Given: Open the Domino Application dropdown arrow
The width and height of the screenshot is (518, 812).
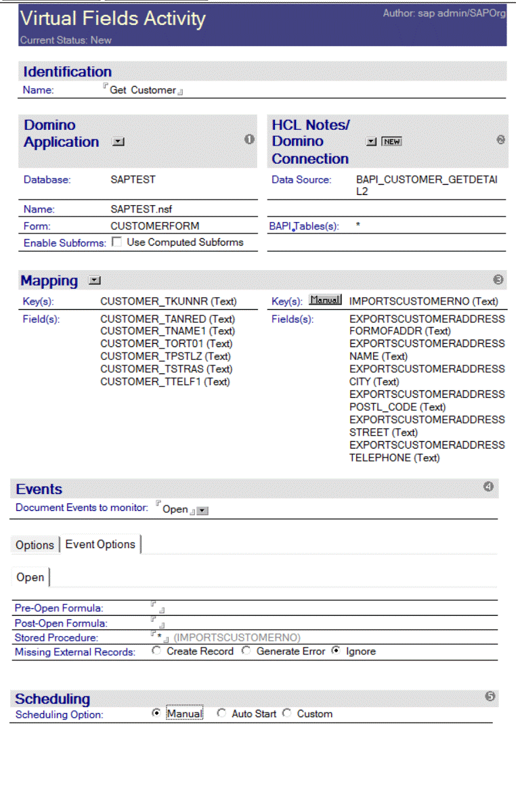Looking at the screenshot, I should pos(118,142).
